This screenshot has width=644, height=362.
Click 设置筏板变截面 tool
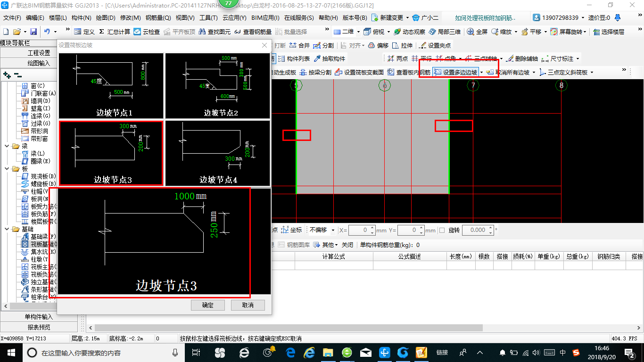pyautogui.click(x=359, y=72)
